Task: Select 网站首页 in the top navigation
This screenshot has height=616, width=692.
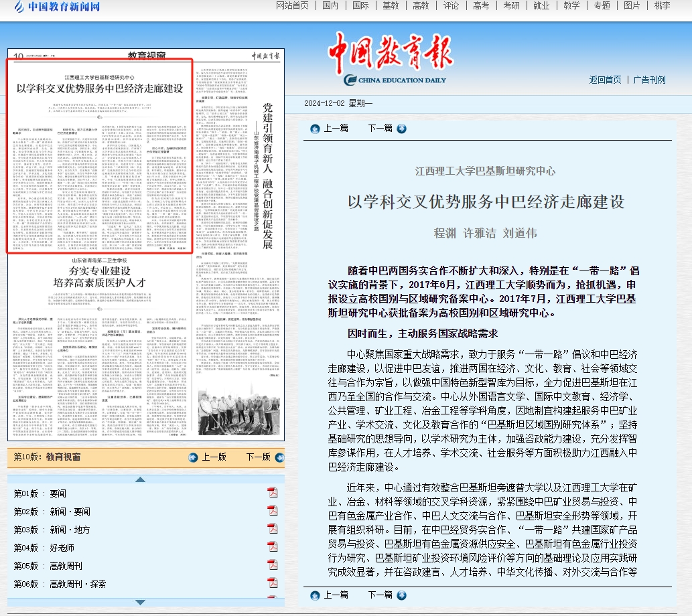Action: click(x=292, y=6)
